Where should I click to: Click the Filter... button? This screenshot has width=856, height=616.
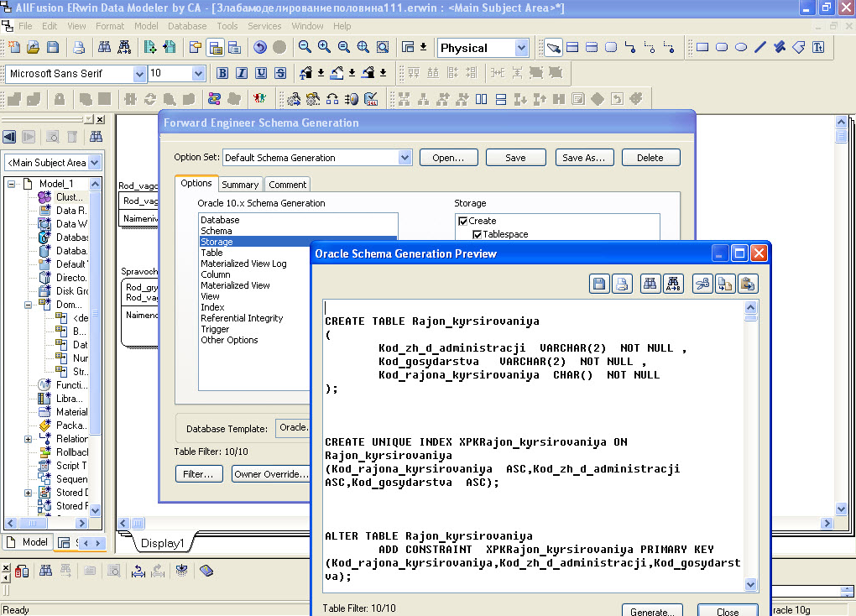pos(199,474)
